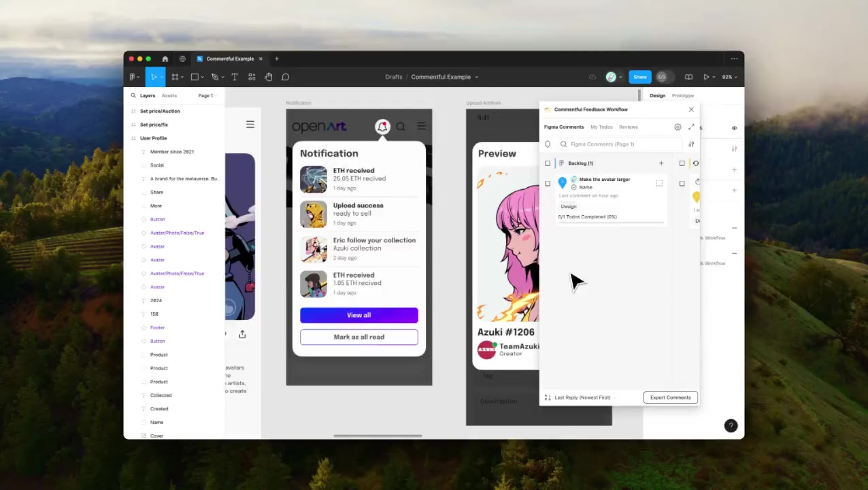This screenshot has width=868, height=490.
Task: Switch to My Todos tab
Action: (601, 127)
